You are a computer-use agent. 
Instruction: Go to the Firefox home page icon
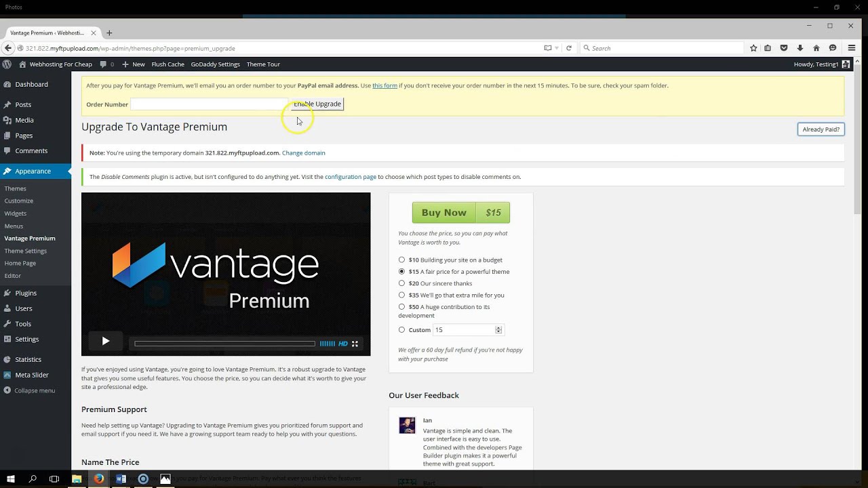coord(816,48)
